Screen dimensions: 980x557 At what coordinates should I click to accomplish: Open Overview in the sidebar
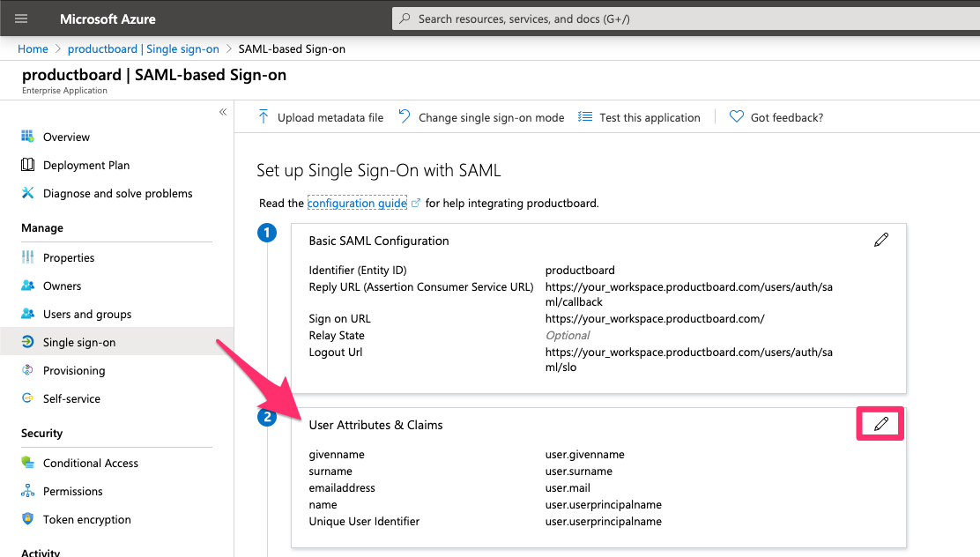(x=66, y=137)
